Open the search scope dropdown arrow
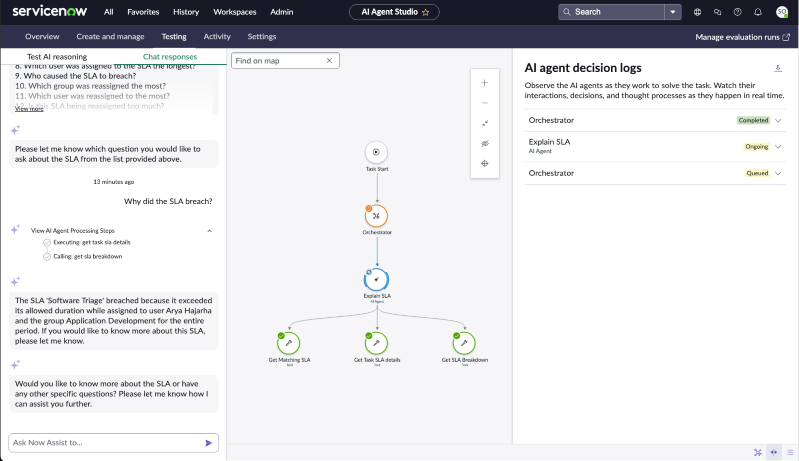799x461 pixels. coord(673,12)
